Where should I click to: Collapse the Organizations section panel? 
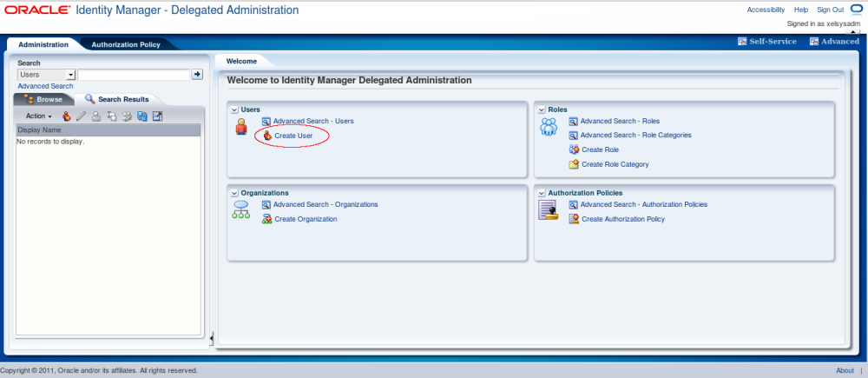(x=234, y=193)
